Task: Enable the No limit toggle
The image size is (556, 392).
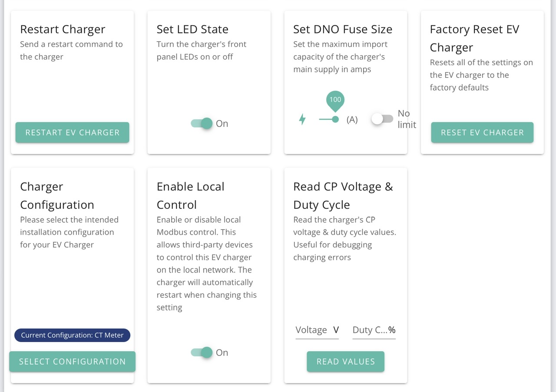Action: [382, 119]
